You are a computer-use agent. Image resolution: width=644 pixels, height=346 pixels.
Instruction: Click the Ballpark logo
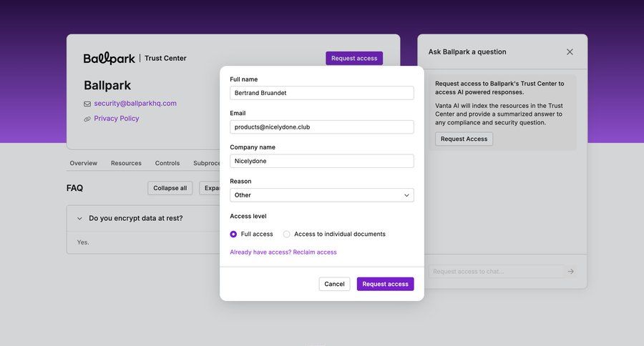click(109, 59)
